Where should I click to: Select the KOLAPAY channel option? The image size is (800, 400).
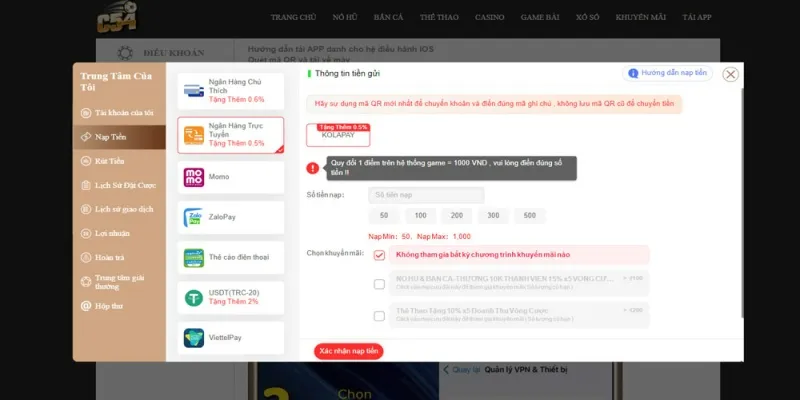[338, 135]
